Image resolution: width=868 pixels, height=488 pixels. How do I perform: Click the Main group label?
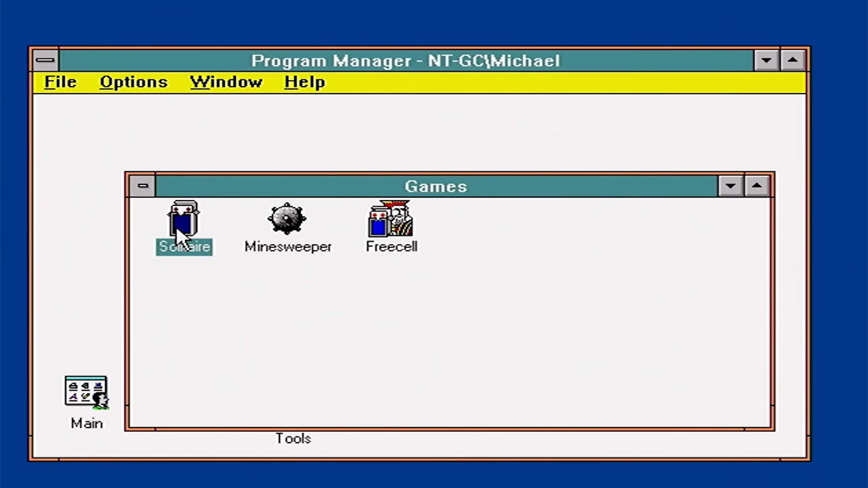(x=87, y=424)
